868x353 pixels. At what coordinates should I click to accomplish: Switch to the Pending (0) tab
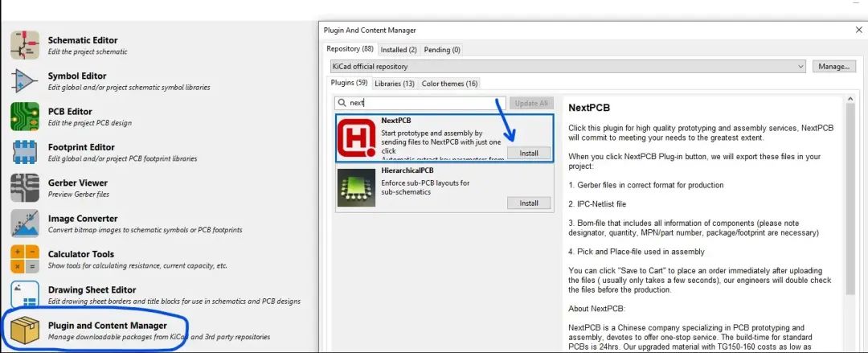pos(442,50)
